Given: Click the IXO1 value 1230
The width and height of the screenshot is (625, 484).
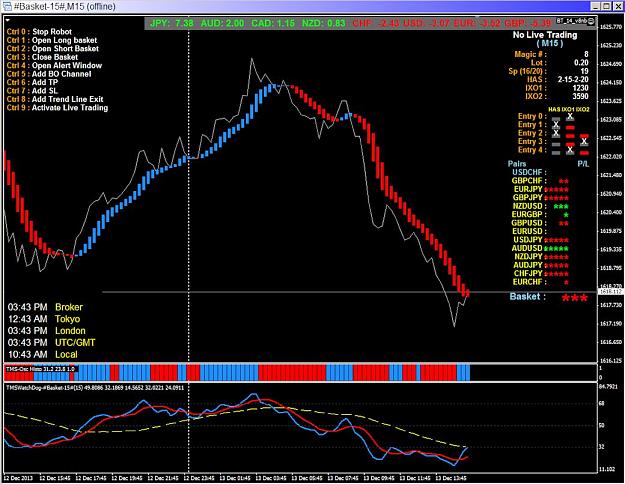Looking at the screenshot, I should [580, 88].
